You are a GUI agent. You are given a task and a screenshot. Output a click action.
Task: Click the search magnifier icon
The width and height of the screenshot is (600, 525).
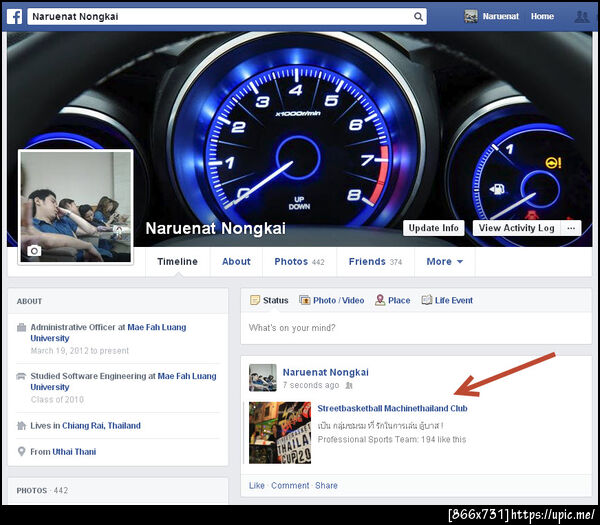click(418, 16)
